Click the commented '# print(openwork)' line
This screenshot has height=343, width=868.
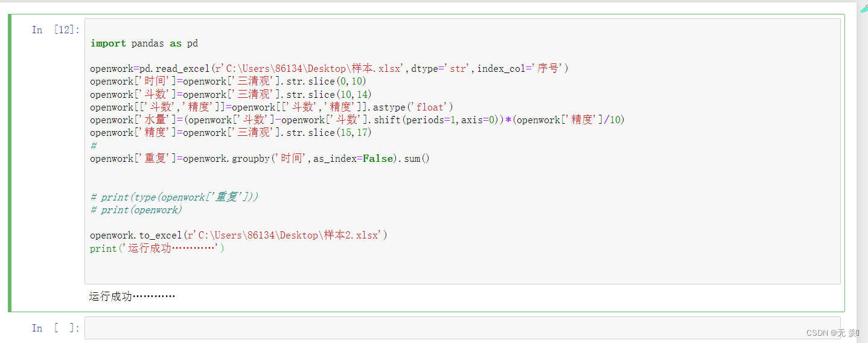tap(136, 210)
